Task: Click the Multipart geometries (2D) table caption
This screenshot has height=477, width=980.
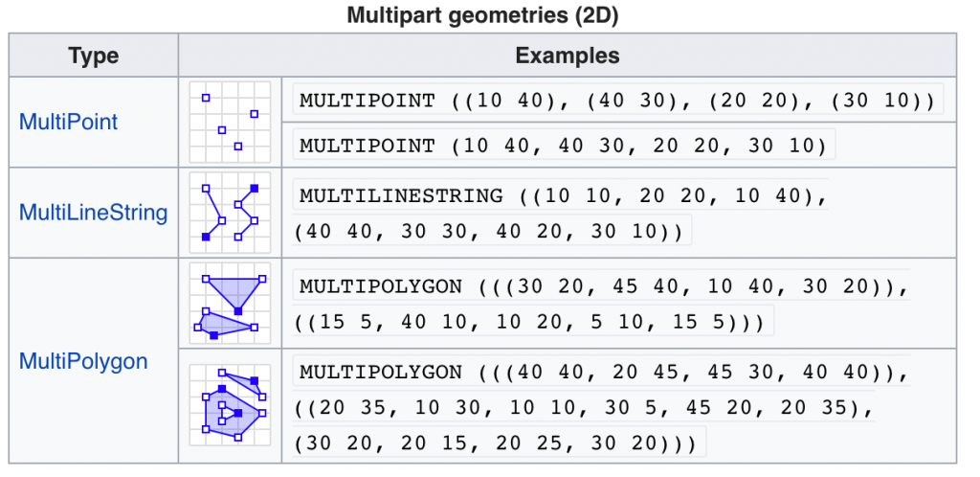Action: point(482,15)
